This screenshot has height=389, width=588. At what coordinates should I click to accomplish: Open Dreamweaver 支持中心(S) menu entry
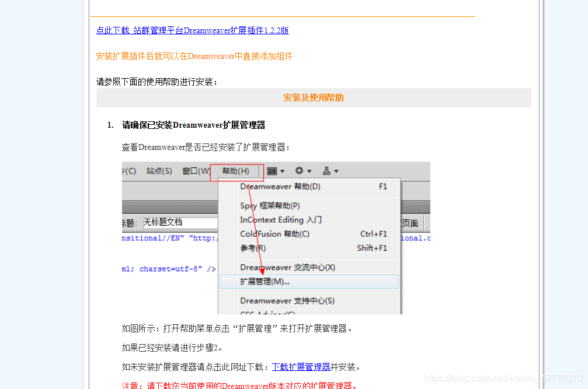(309, 300)
